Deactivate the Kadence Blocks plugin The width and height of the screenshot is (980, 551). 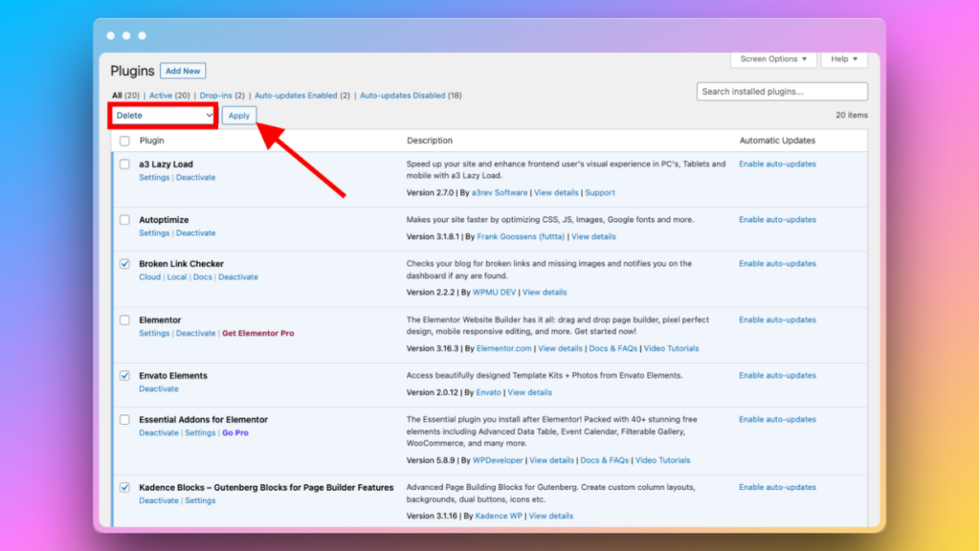[x=159, y=500]
